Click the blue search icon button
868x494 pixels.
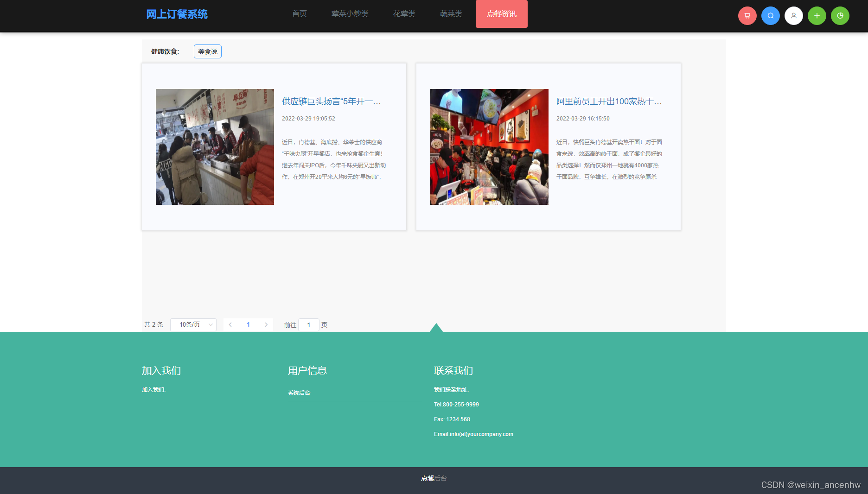click(x=770, y=16)
